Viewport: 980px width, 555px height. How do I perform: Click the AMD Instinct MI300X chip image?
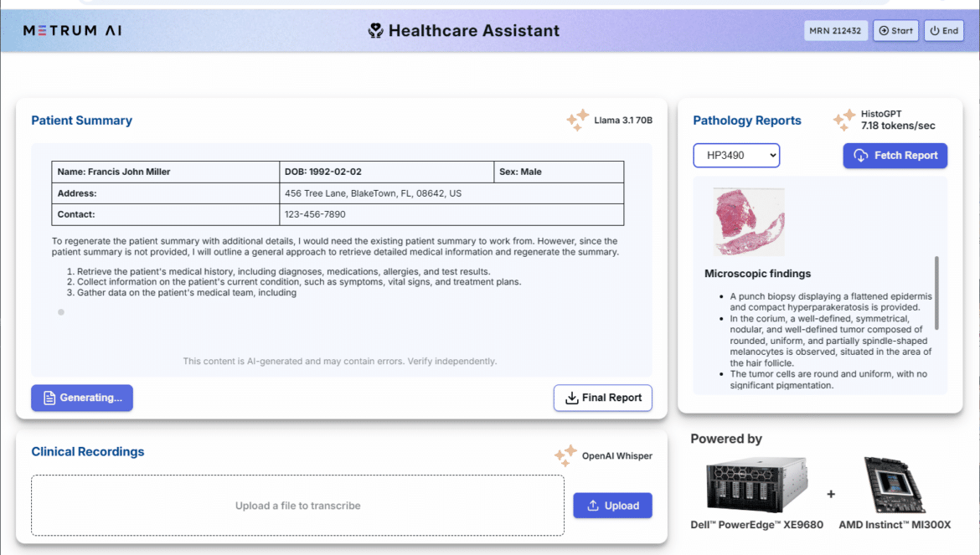click(x=895, y=485)
